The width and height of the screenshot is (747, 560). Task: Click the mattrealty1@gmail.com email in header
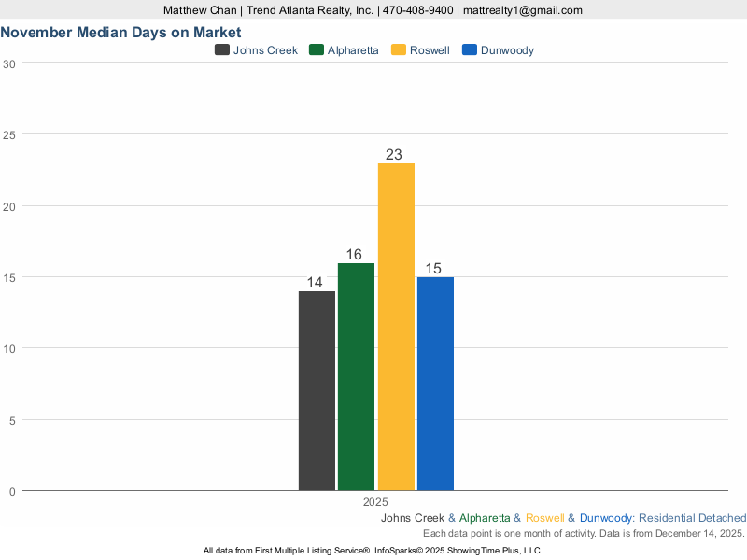click(x=523, y=10)
